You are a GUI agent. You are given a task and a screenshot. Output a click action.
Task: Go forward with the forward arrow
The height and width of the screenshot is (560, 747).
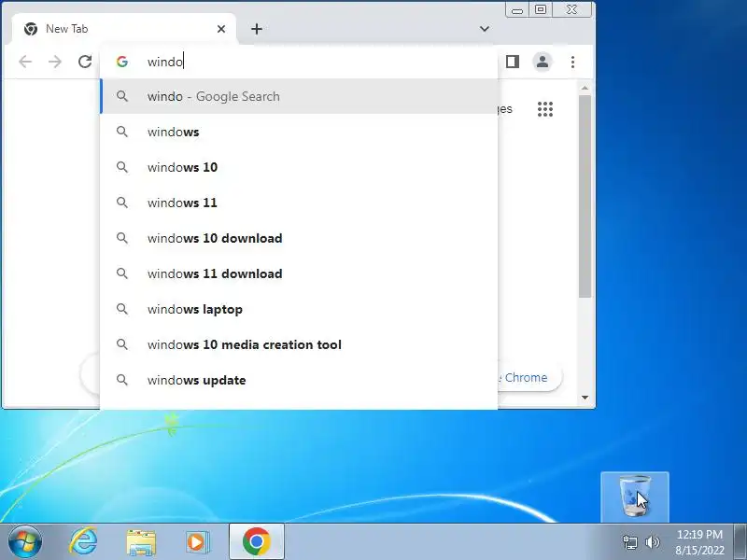55,62
